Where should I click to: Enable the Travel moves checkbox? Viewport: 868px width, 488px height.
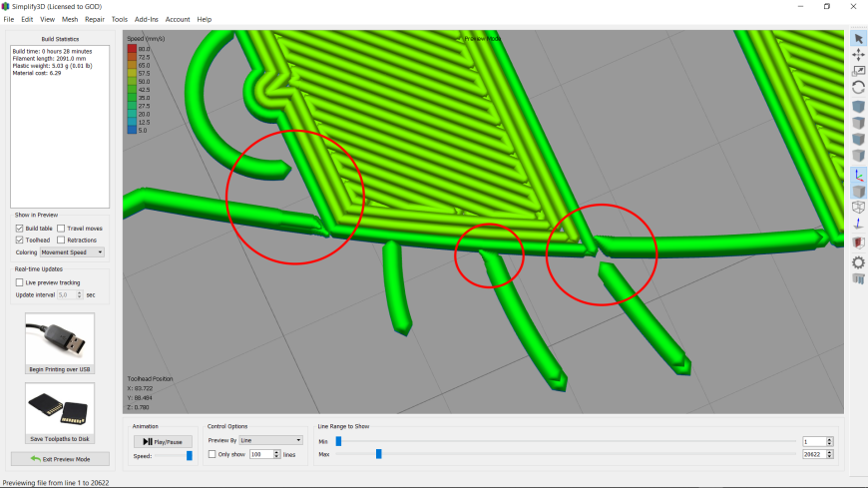[x=61, y=229]
